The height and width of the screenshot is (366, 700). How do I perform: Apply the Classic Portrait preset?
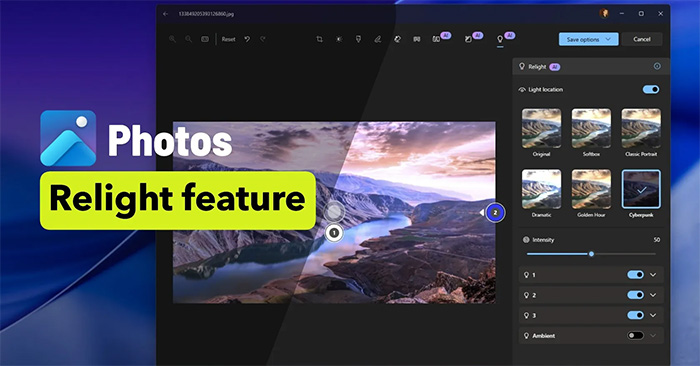coord(641,128)
